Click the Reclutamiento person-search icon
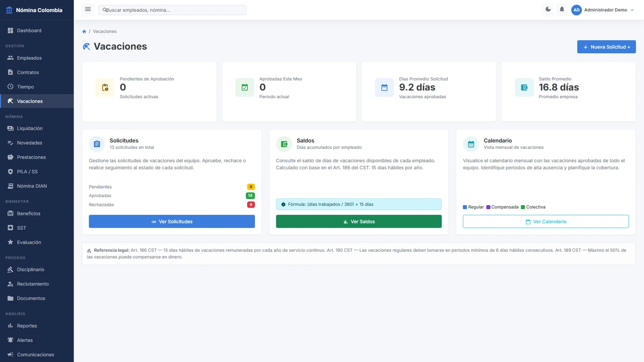644x362 pixels. (10, 284)
